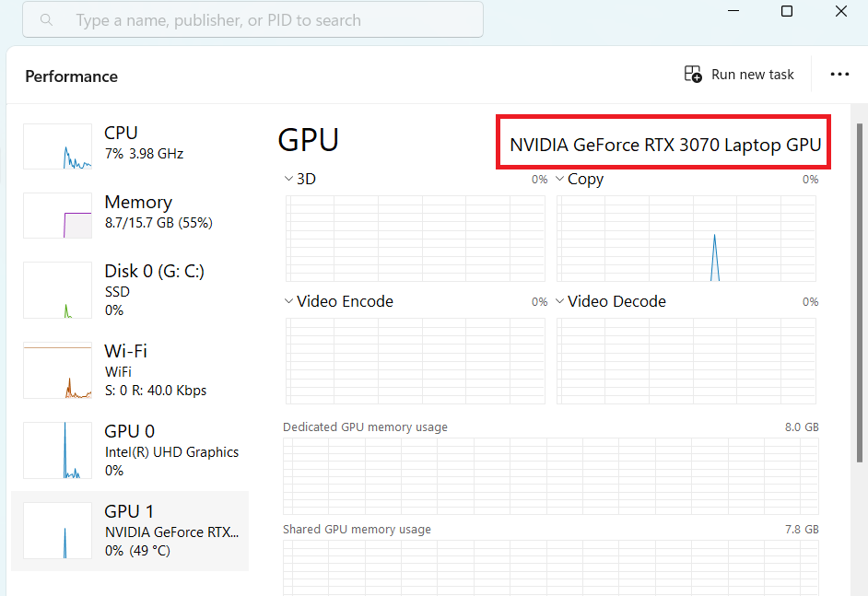The image size is (868, 596).
Task: Maximize the Task Manager window
Action: tap(787, 11)
